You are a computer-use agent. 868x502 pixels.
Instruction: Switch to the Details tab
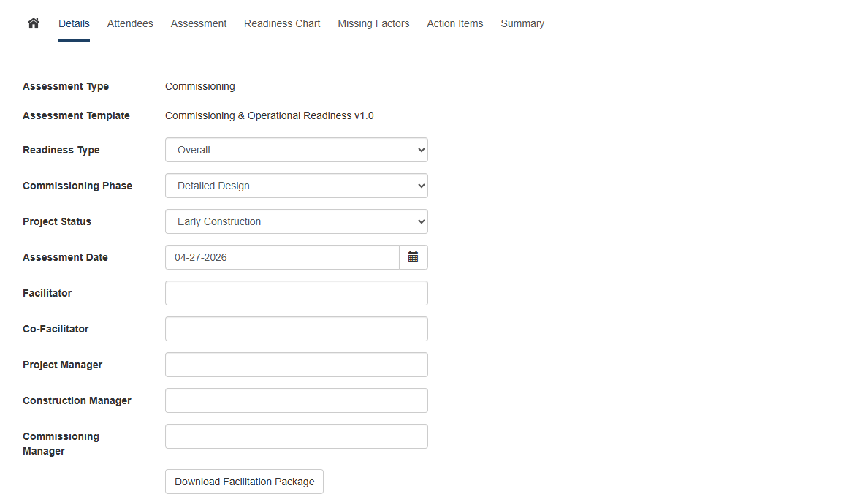click(x=74, y=23)
